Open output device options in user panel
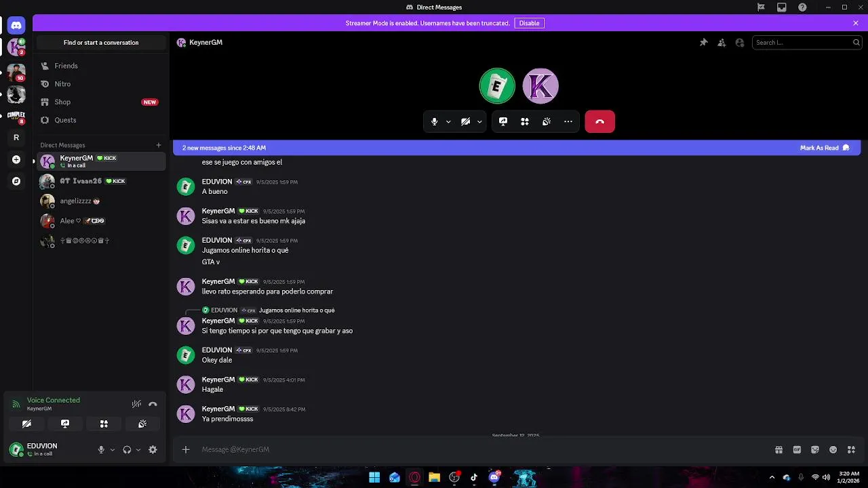The image size is (868, 488). [x=138, y=449]
